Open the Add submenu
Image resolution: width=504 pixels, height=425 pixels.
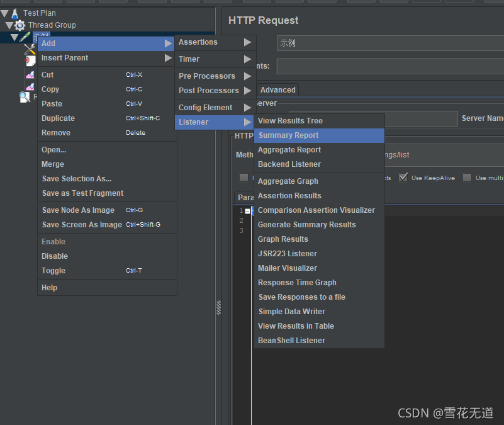pos(106,43)
